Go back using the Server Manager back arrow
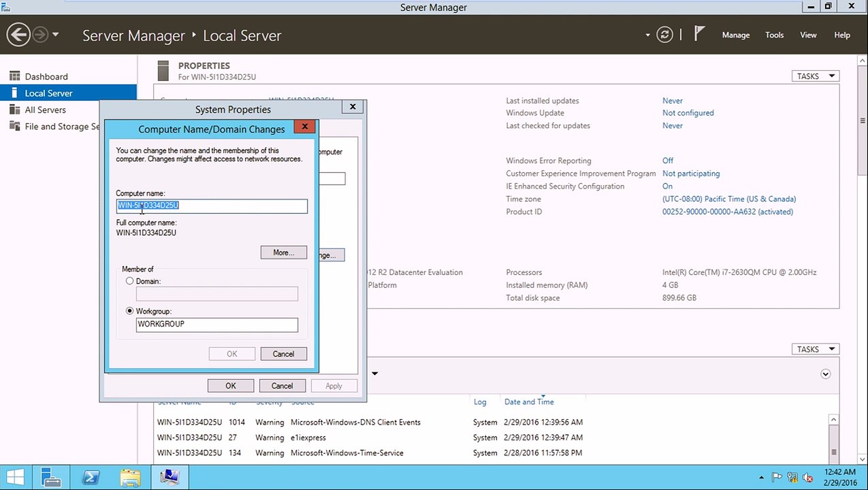Image resolution: width=868 pixels, height=490 pixels. (x=18, y=35)
